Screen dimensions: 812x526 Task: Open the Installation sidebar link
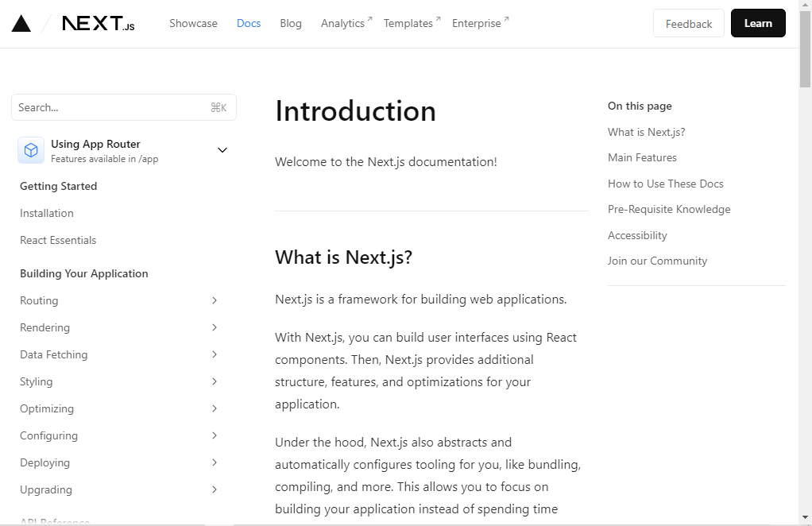coord(47,213)
